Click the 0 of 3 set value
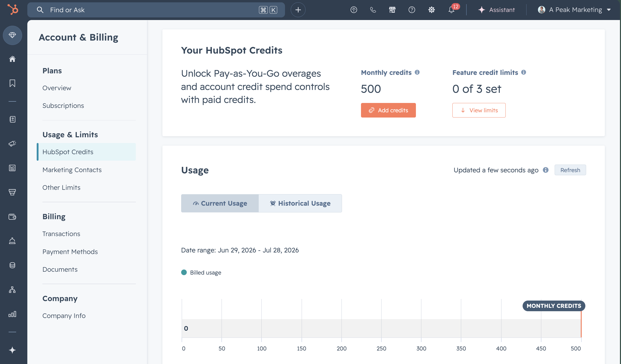Viewport: 621px width, 364px height. [x=477, y=89]
